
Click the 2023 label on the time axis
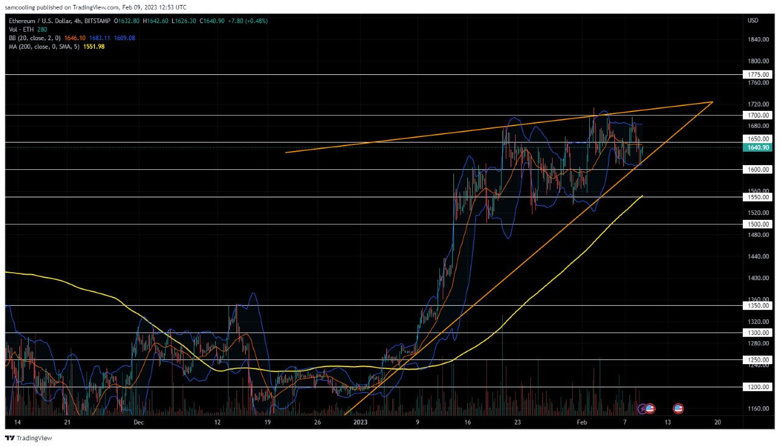[x=361, y=423]
